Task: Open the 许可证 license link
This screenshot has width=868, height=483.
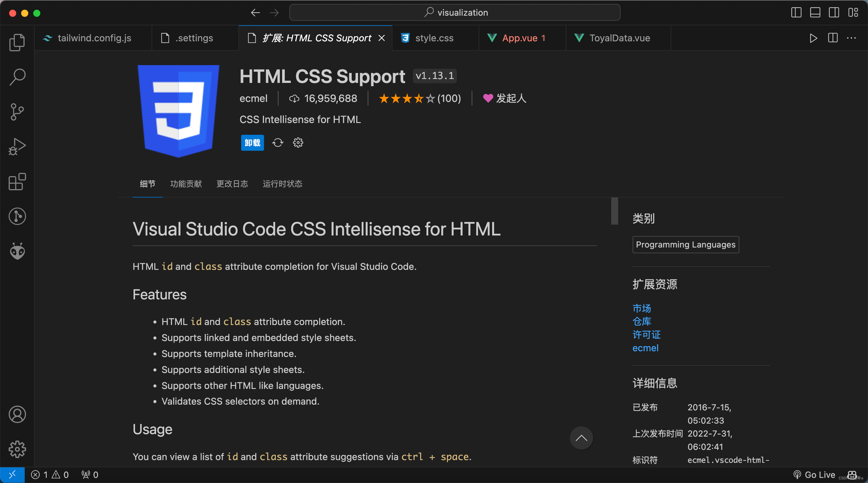Action: pyautogui.click(x=646, y=335)
